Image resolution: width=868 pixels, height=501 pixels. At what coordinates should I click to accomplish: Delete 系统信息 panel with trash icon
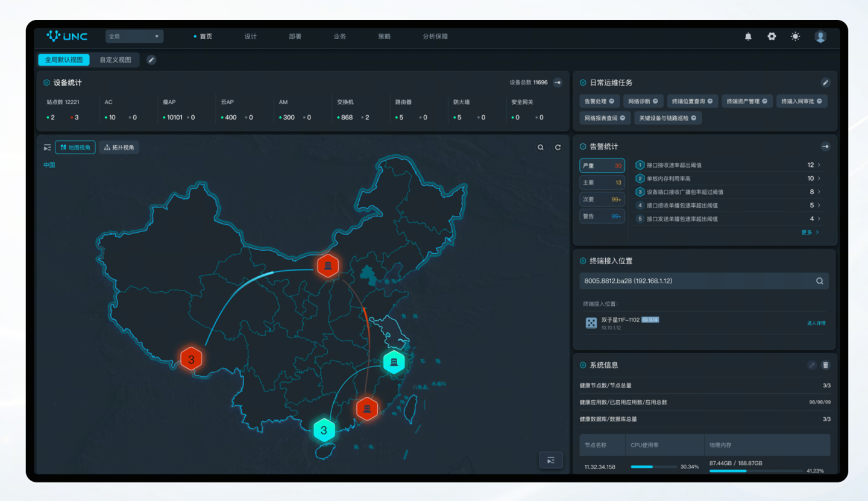point(826,365)
